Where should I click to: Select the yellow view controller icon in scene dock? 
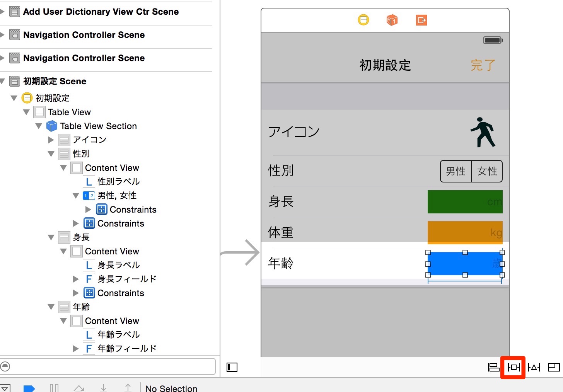tap(363, 20)
